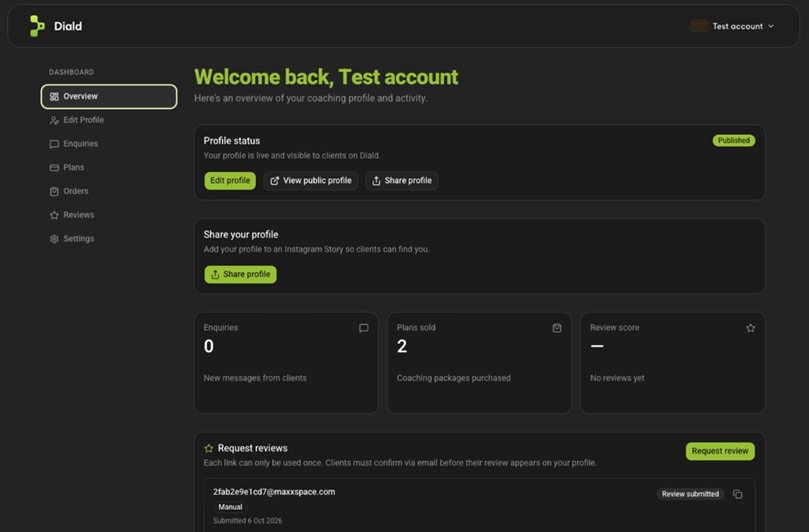
Task: Go to Enquiries in the sidebar
Action: pos(109,144)
